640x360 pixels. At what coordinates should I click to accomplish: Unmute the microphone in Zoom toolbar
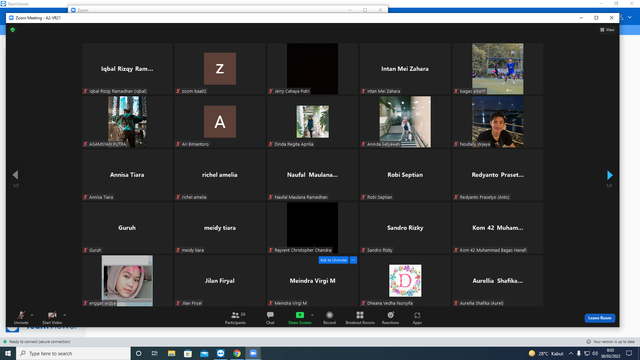(x=21, y=317)
